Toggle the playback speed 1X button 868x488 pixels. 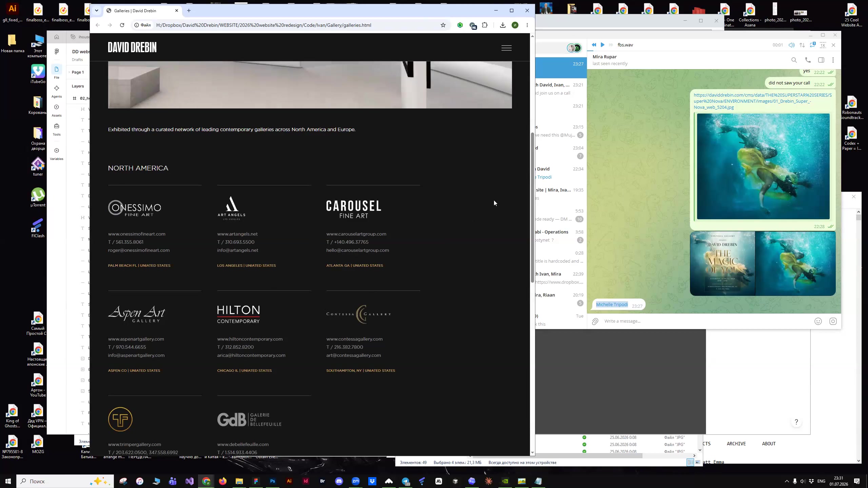tap(823, 45)
